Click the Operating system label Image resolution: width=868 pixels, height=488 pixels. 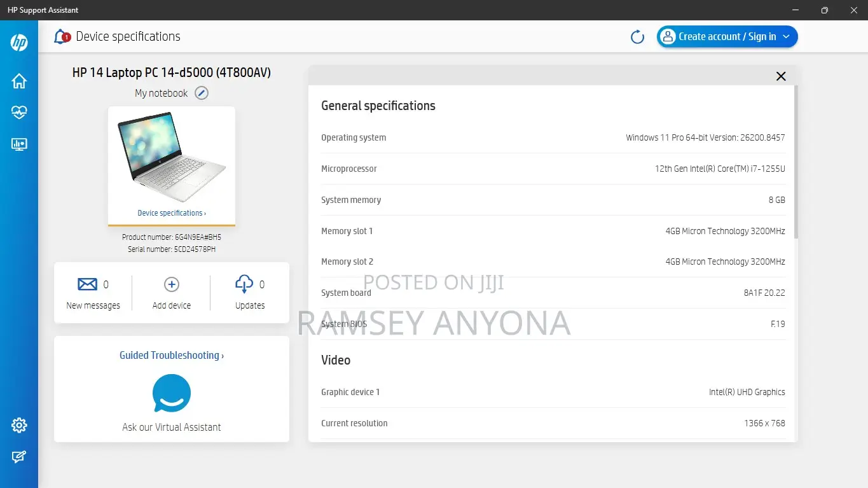pos(354,137)
